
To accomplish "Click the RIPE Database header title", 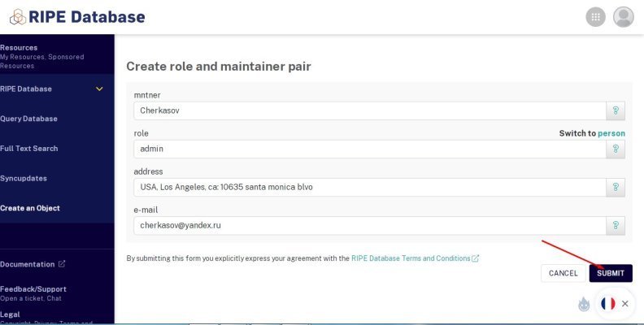I will [x=87, y=17].
